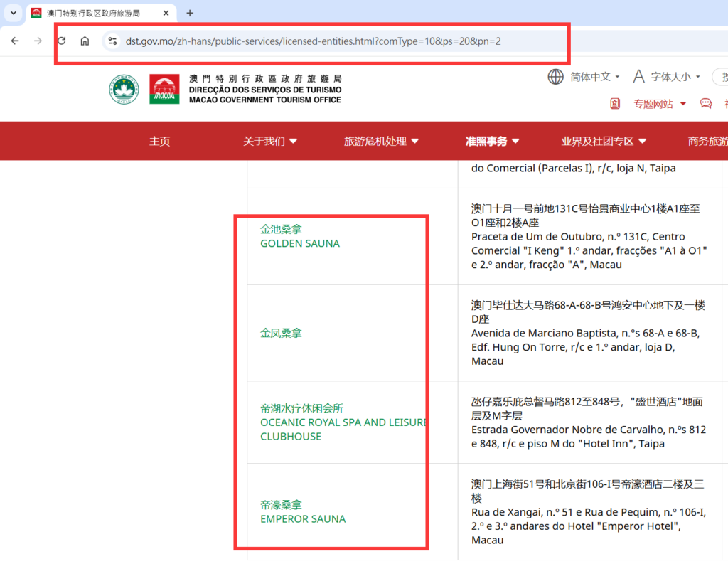Open the 金凤桑拿 link
The height and width of the screenshot is (564, 728).
click(281, 333)
